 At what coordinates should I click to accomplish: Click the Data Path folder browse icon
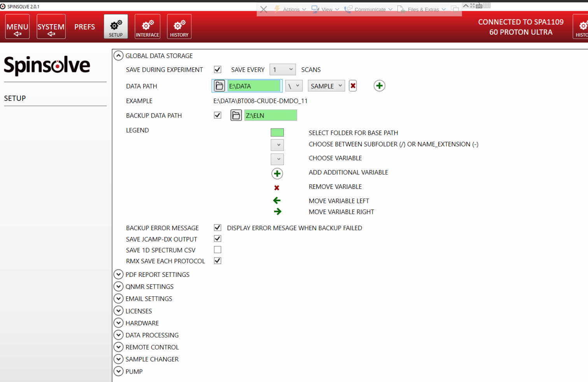pos(219,86)
